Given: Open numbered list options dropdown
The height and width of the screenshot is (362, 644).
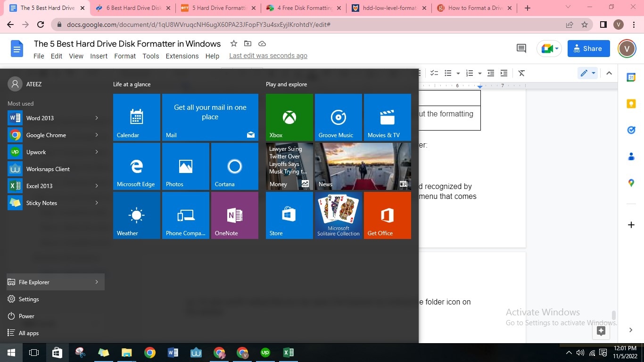Looking at the screenshot, I should 479,73.
